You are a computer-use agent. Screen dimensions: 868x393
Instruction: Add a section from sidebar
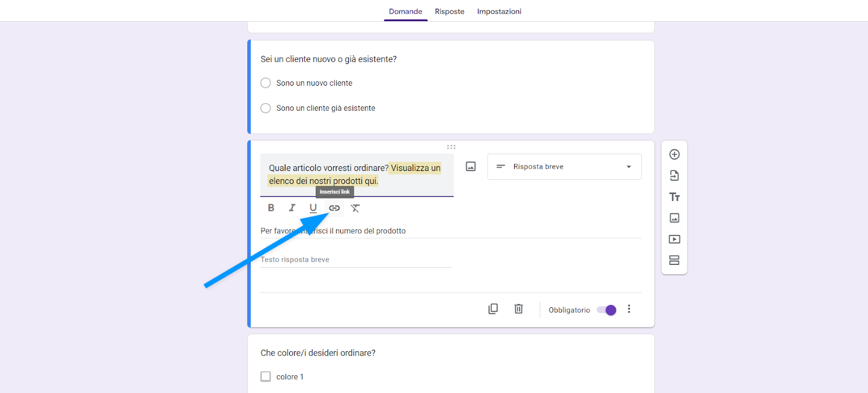coord(674,261)
